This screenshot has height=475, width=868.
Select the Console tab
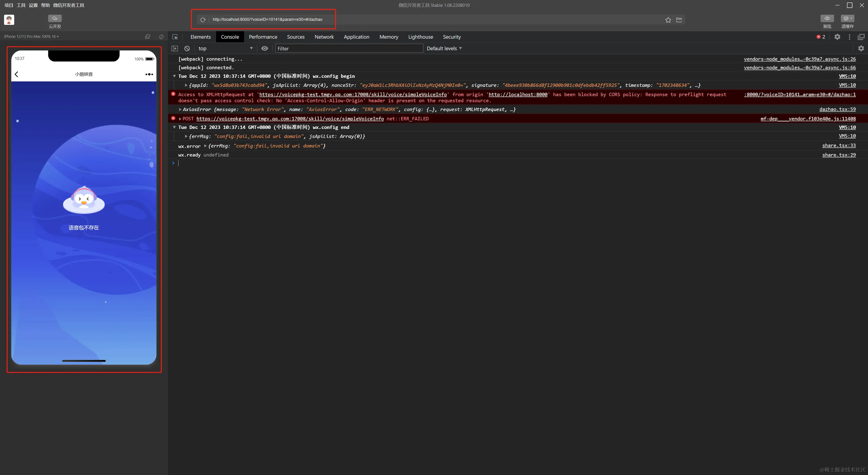coord(230,37)
